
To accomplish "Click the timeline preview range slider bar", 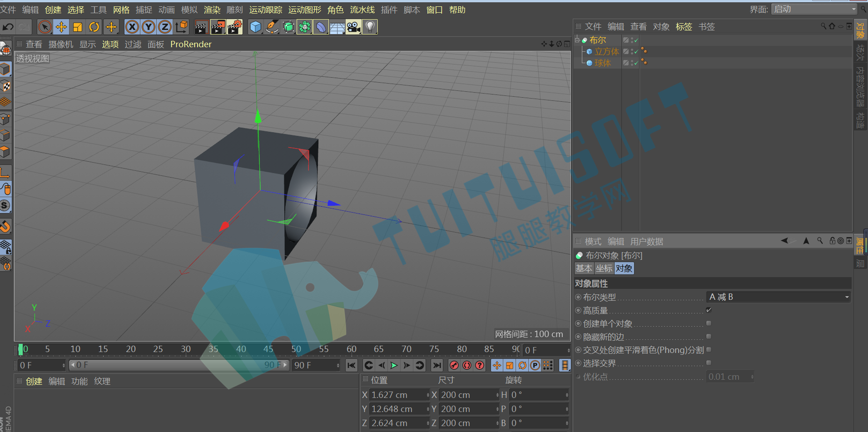I will coord(179,365).
